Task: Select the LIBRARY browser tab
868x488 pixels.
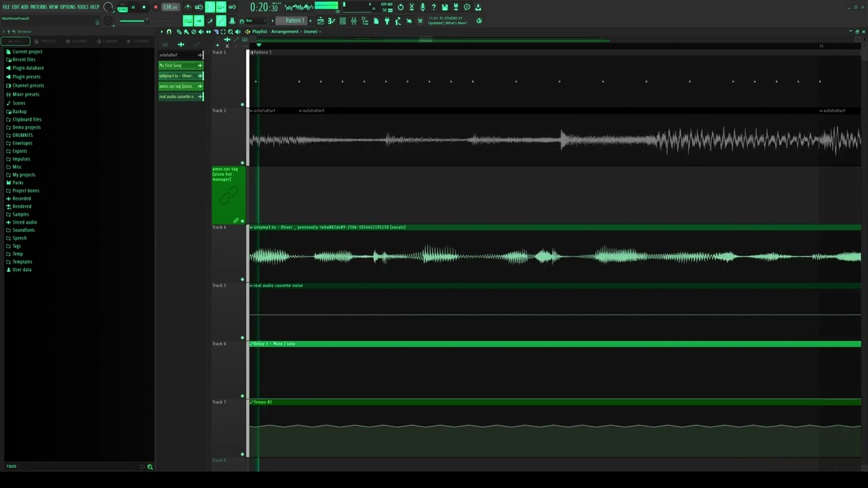Action: tap(107, 41)
